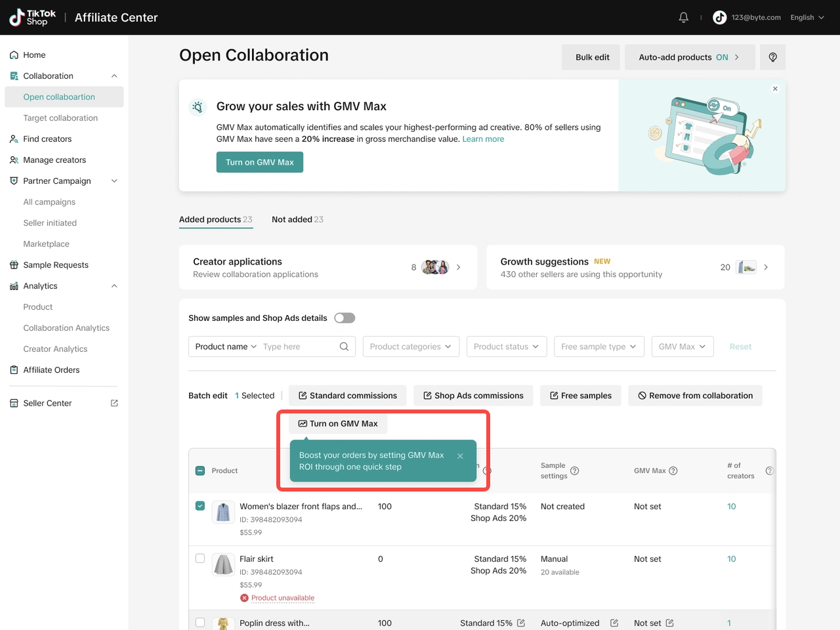Switch to the Not added tab
This screenshot has width=840, height=630.
pyautogui.click(x=297, y=219)
